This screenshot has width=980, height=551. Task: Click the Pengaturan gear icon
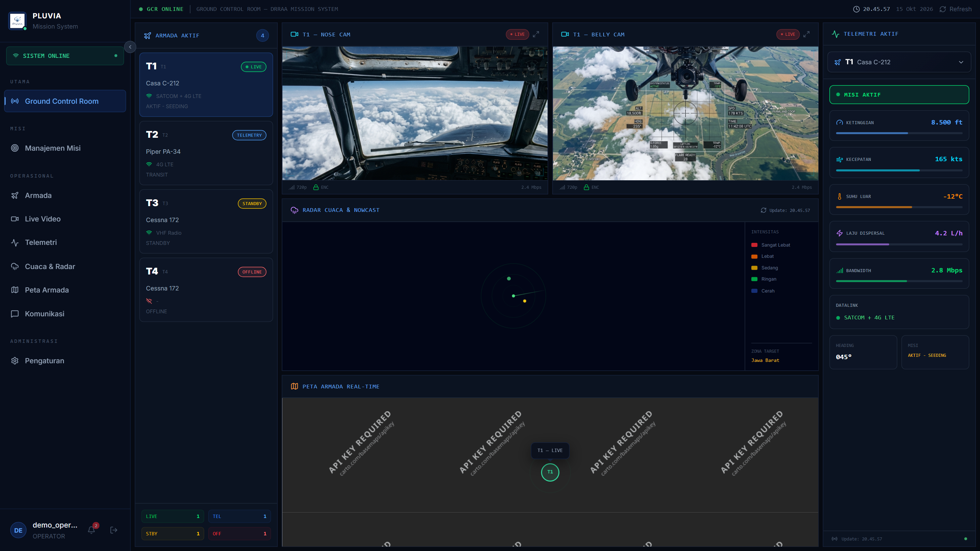point(15,361)
